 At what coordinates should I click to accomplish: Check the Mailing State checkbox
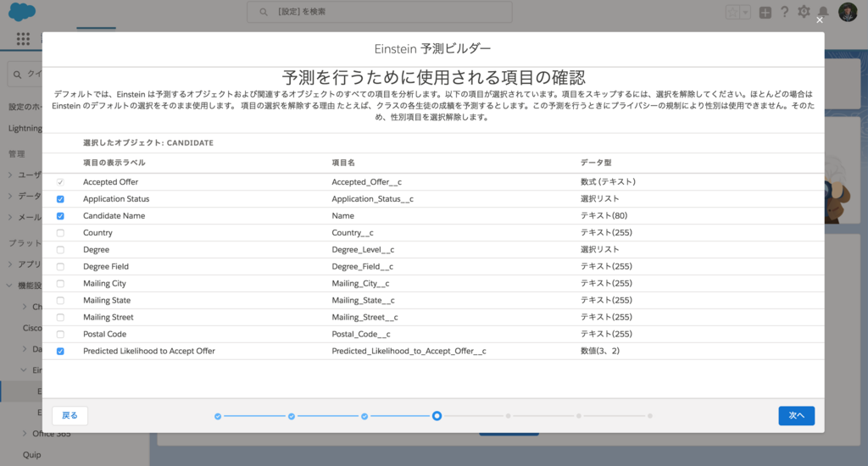click(x=60, y=301)
